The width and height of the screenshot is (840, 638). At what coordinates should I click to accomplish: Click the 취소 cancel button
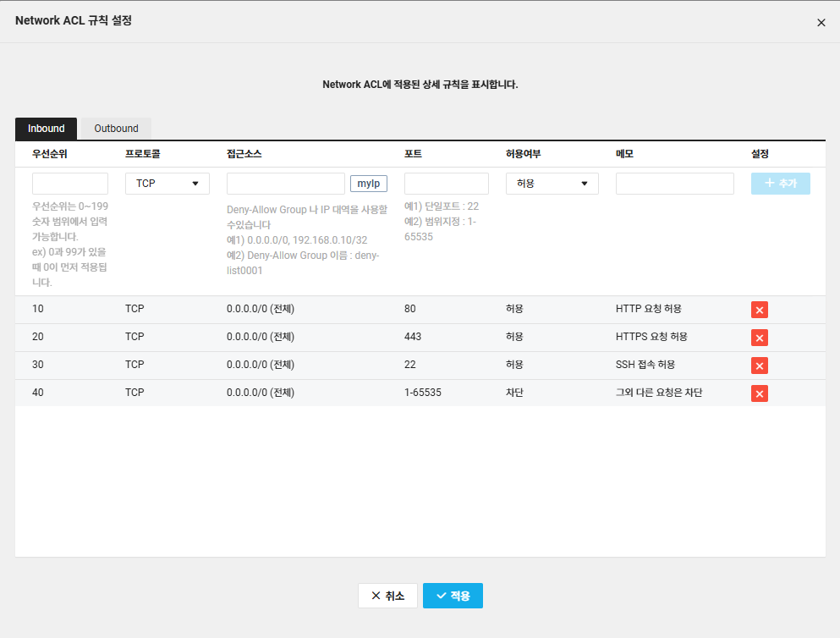click(387, 596)
